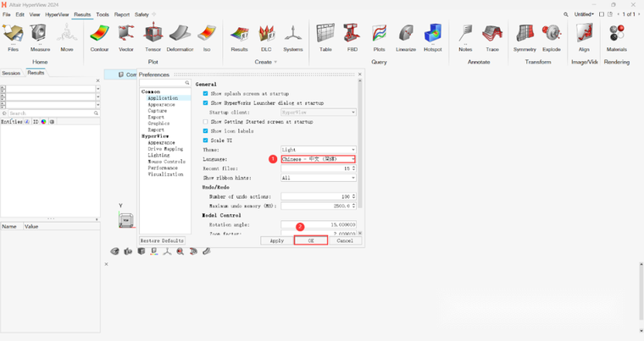Screen dimensions: 644x341
Task: Open the Tools menu
Action: (x=103, y=14)
